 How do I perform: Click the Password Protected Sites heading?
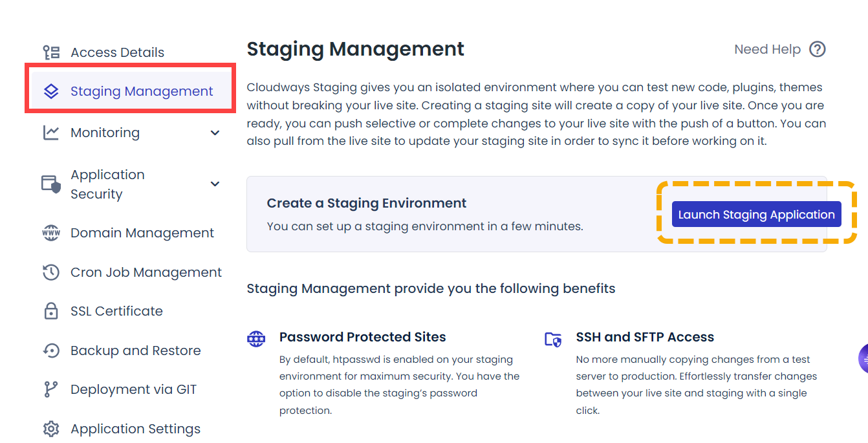[363, 337]
